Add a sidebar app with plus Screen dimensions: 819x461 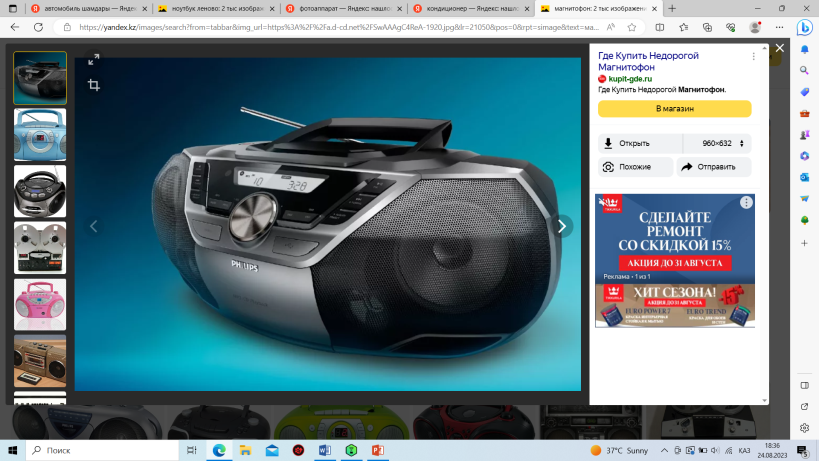click(804, 243)
